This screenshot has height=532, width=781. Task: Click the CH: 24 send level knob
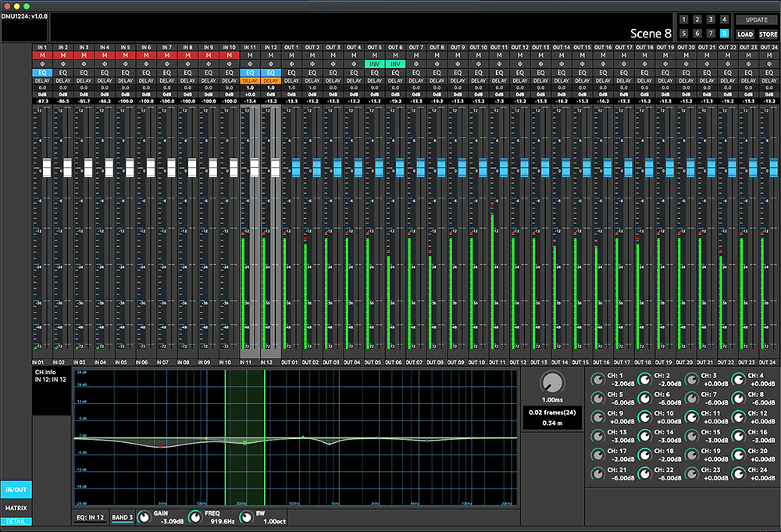click(737, 474)
